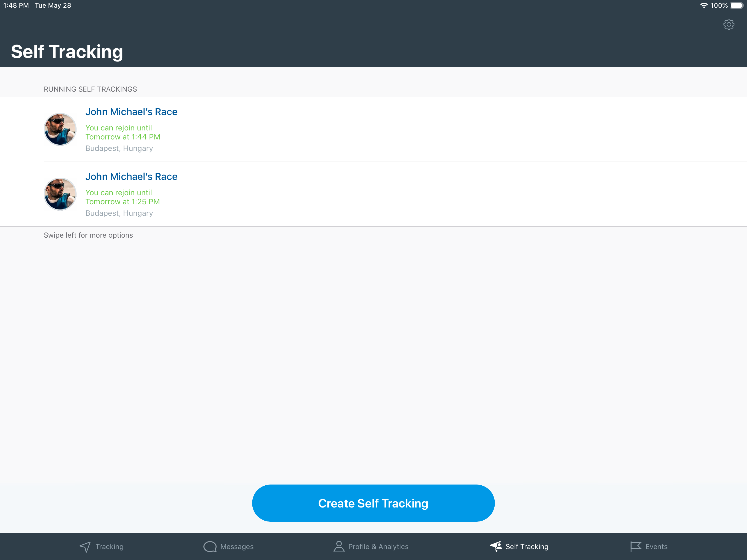Select rejoin text ending at 1:44 PM

click(x=122, y=132)
